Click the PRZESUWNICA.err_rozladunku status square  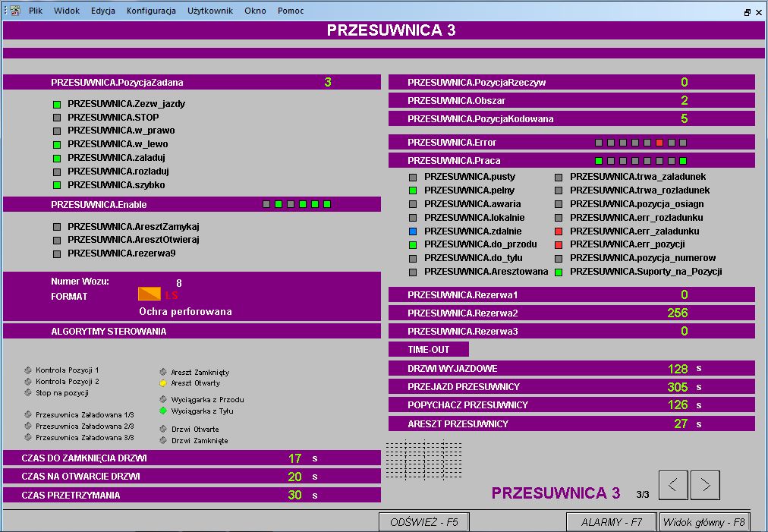coord(559,218)
